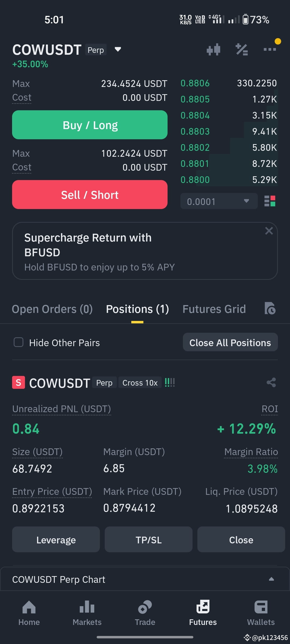Image resolution: width=290 pixels, height=644 pixels.
Task: Tap the red Sell / Short button
Action: 90,195
